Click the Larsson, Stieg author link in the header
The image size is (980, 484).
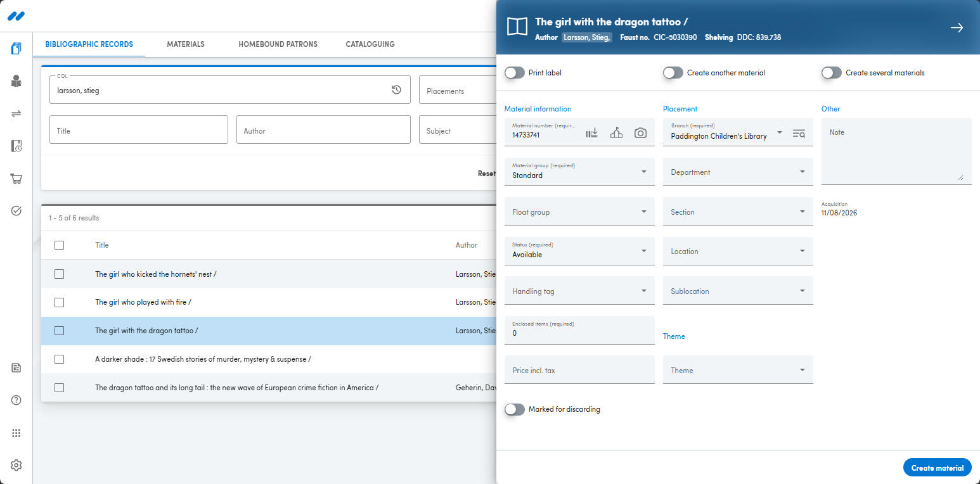(587, 37)
